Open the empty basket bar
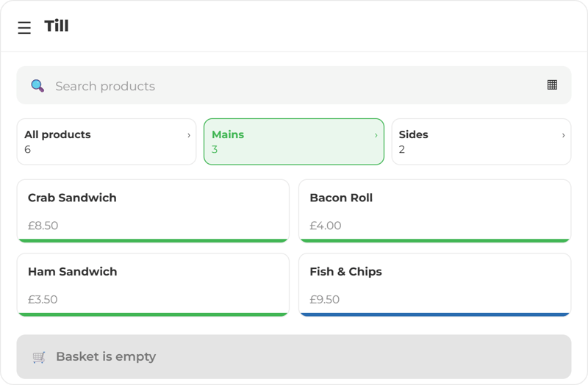The image size is (588, 385). click(x=294, y=357)
